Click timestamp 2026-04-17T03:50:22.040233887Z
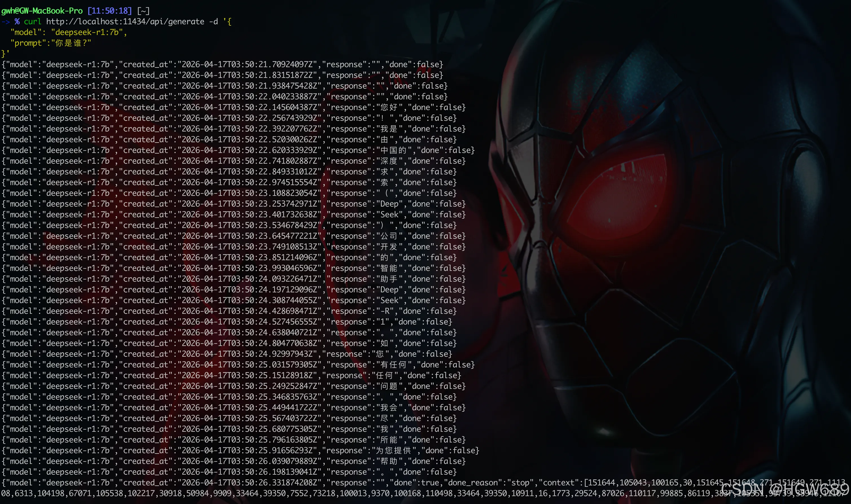Screen dimensions: 851x504 point(249,97)
